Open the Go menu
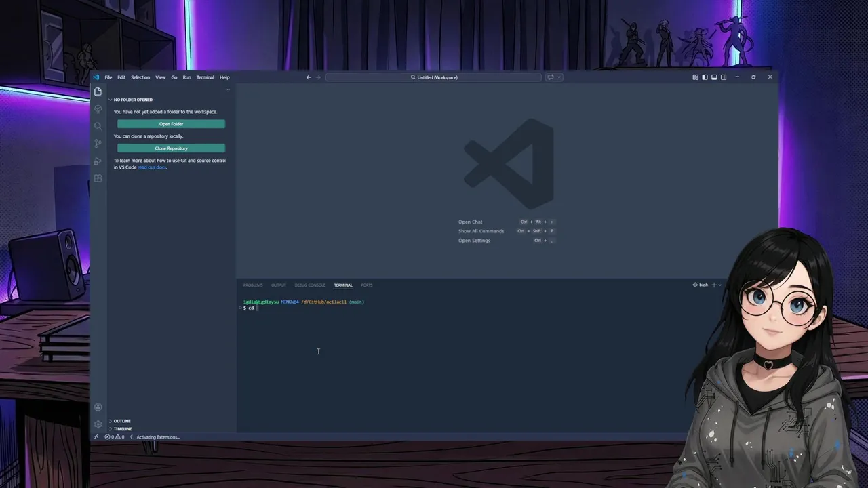The image size is (868, 488). pyautogui.click(x=174, y=77)
